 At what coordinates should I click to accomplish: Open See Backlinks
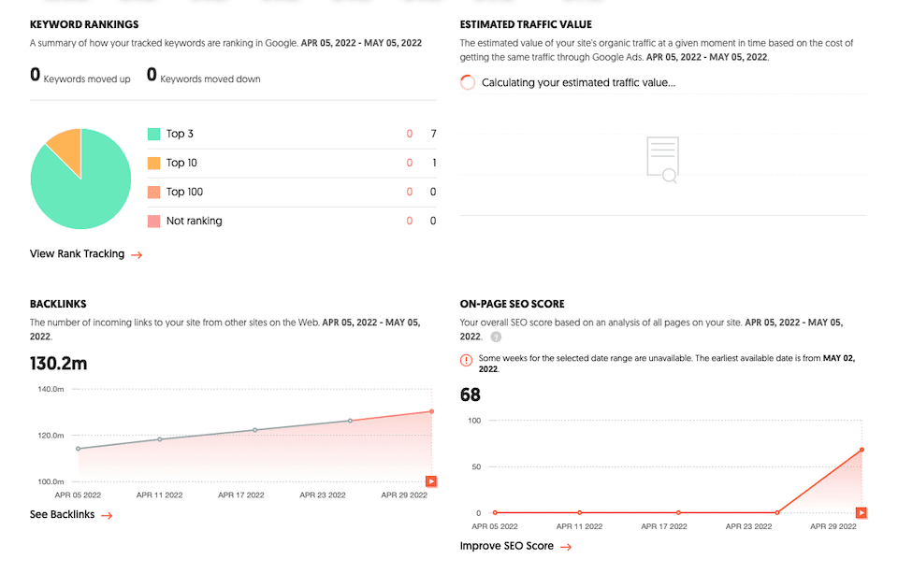pos(63,514)
